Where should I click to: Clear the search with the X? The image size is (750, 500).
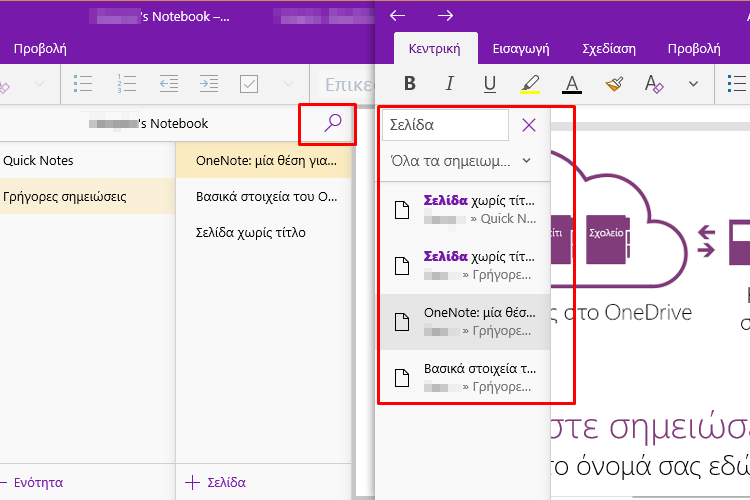click(529, 125)
